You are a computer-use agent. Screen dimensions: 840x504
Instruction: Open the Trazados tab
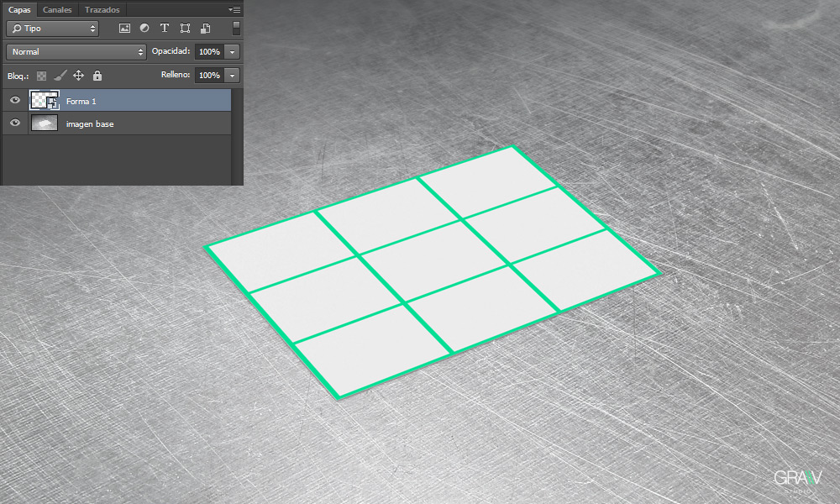[102, 9]
